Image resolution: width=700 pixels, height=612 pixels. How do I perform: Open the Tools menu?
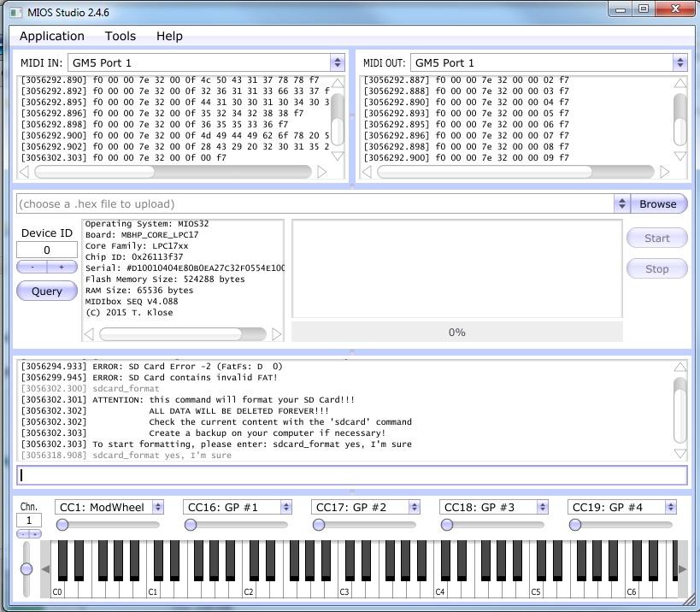(x=121, y=36)
